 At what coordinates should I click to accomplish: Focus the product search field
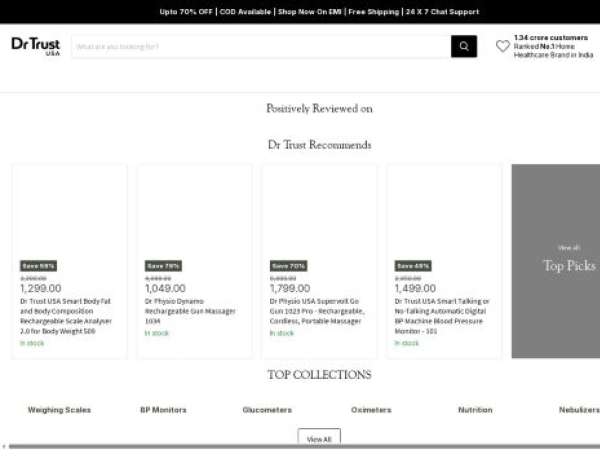pyautogui.click(x=261, y=46)
